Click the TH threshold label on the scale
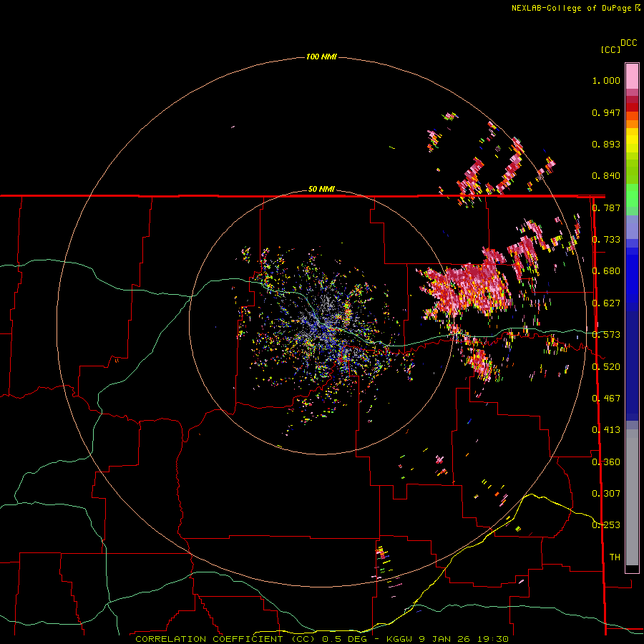The image size is (644, 644). pyautogui.click(x=615, y=557)
